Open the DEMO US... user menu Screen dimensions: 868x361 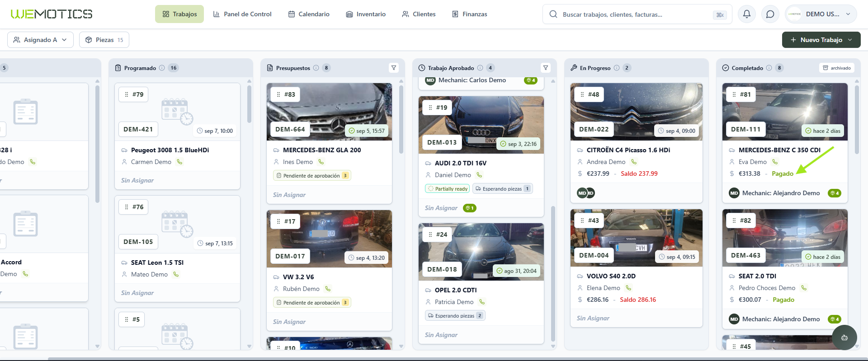pos(821,14)
